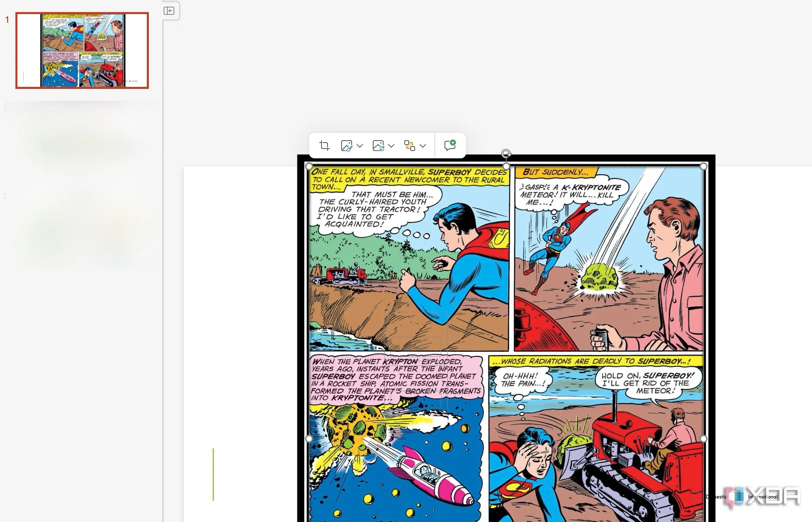
Task: Expand the Arrange order dropdown arrow
Action: (423, 146)
